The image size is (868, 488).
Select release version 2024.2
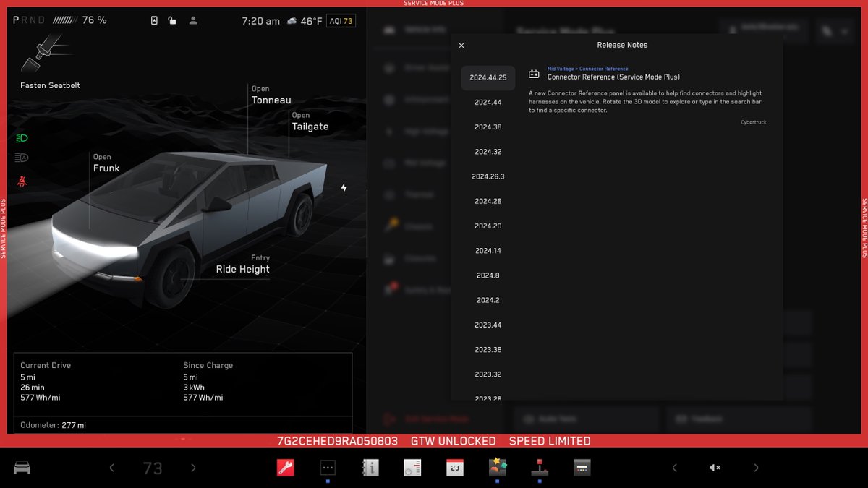[x=488, y=300]
